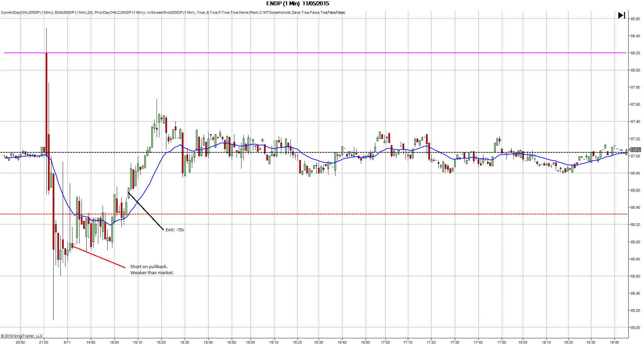Click the 87.60 price axis label
This screenshot has width=644, height=347.
pos(635,104)
